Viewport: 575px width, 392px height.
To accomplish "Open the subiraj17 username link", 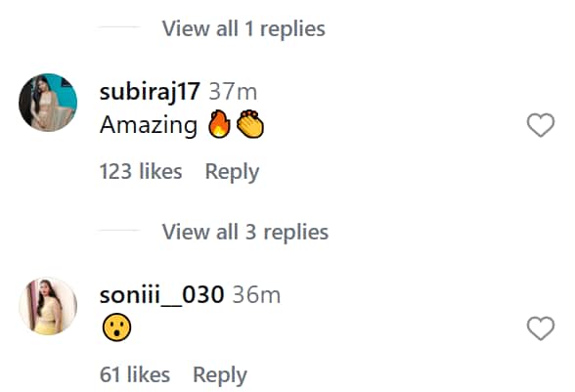I will [150, 91].
